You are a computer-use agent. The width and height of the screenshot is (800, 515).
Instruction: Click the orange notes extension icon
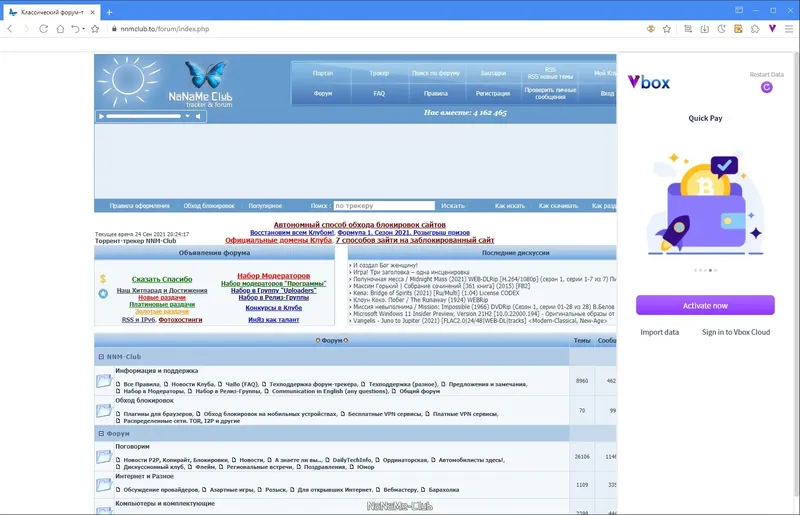pos(738,29)
